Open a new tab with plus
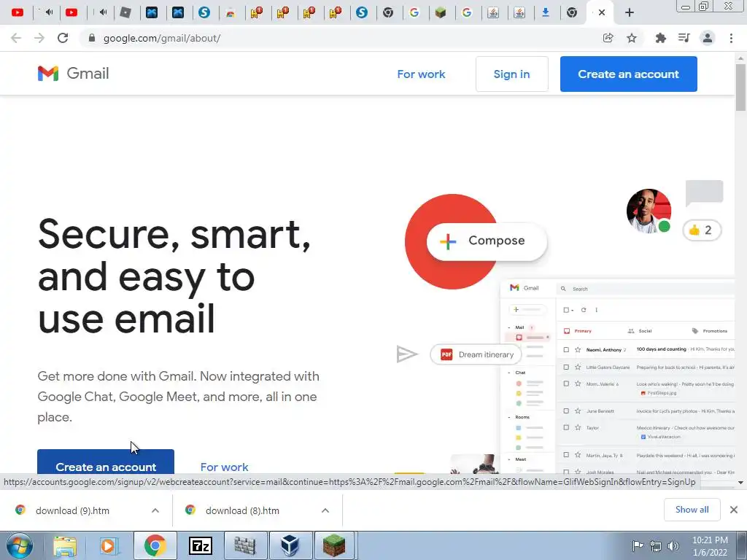 pyautogui.click(x=630, y=13)
